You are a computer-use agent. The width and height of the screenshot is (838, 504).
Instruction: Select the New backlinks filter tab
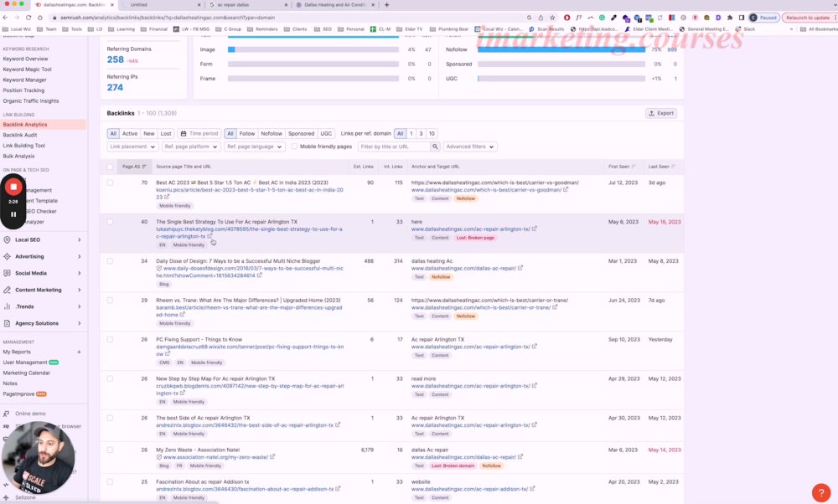tap(149, 133)
